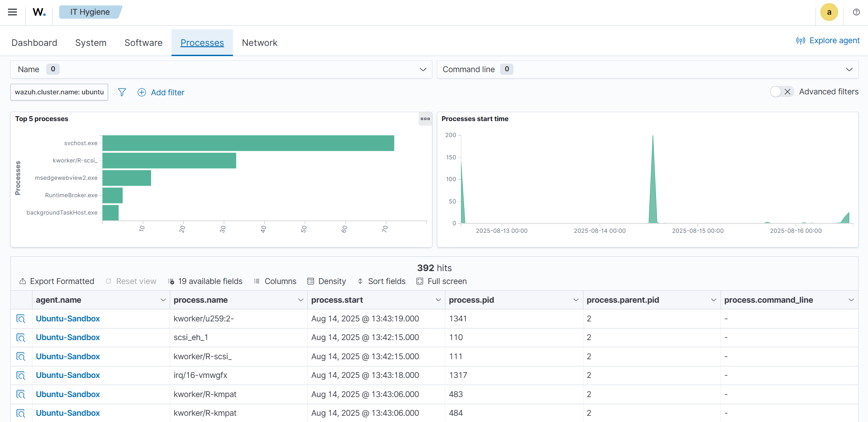Open the agent.name column header menu
The height and width of the screenshot is (422, 868).
click(x=163, y=300)
